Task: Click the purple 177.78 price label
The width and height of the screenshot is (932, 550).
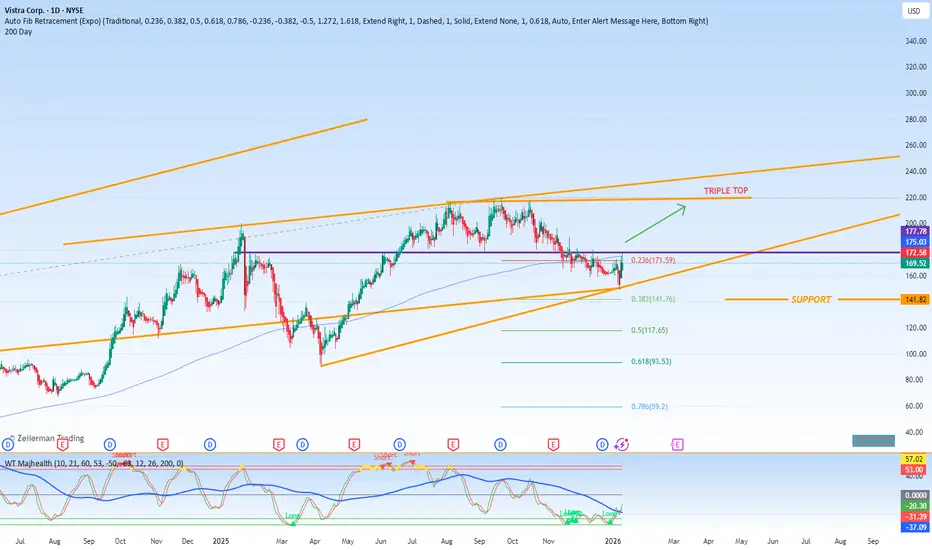Action: click(x=915, y=231)
